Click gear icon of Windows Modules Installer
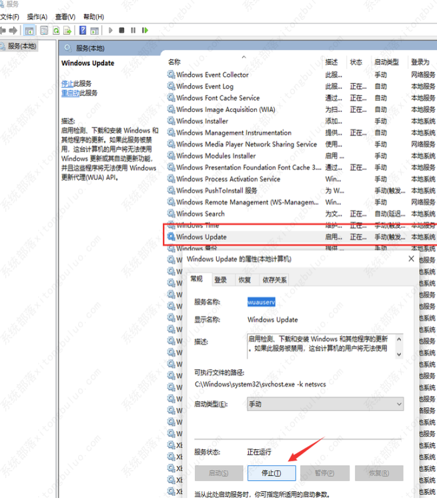The height and width of the screenshot is (504, 437). pos(171,155)
